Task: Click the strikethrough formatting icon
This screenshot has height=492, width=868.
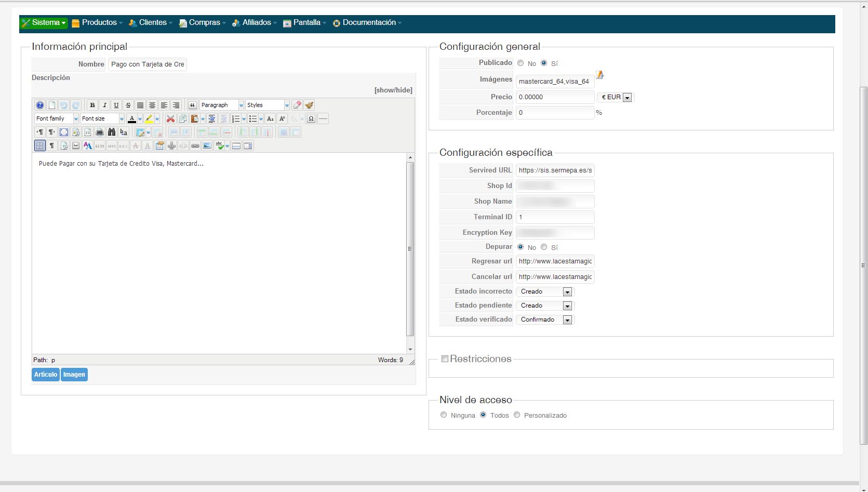Action: [128, 105]
